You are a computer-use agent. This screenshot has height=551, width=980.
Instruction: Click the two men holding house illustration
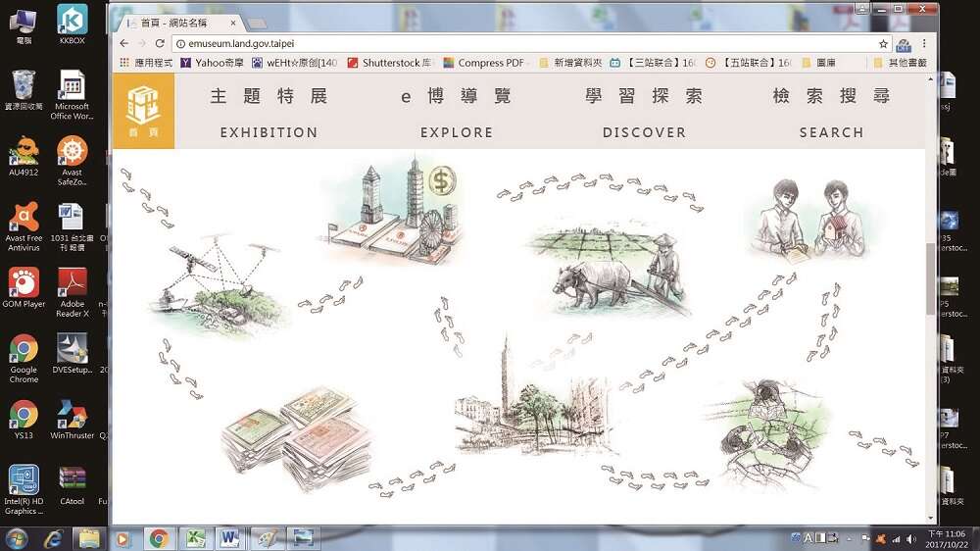pos(810,219)
